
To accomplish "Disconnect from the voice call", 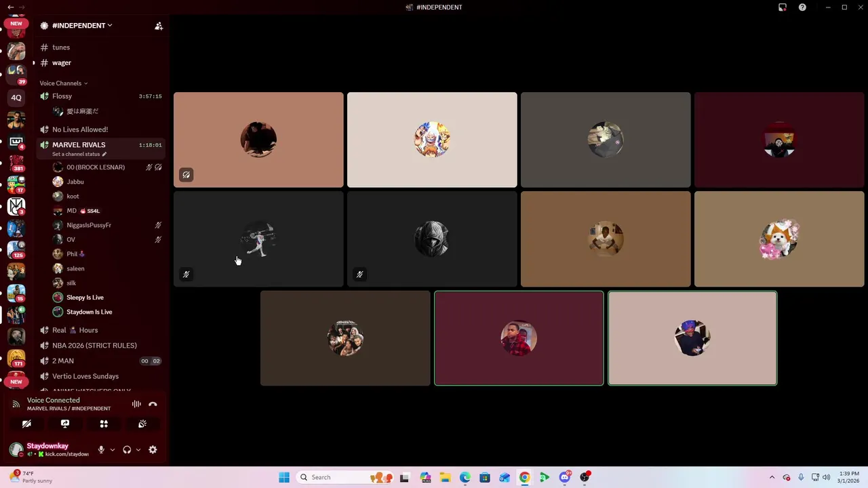I will 153,404.
